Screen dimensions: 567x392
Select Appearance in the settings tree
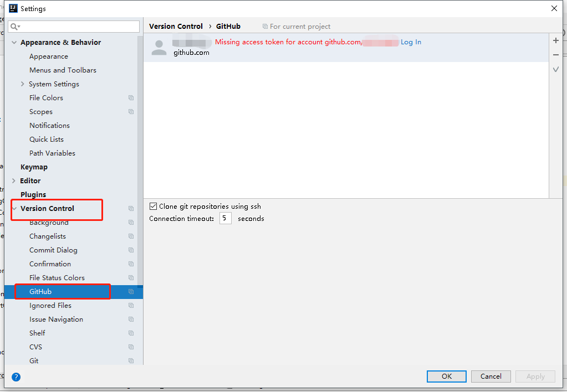pyautogui.click(x=49, y=56)
